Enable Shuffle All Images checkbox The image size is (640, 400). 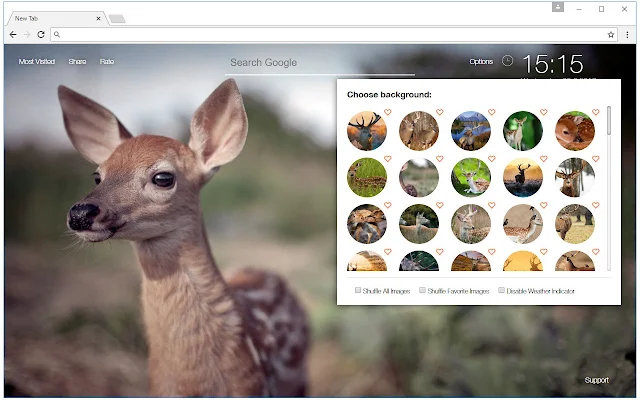click(358, 290)
